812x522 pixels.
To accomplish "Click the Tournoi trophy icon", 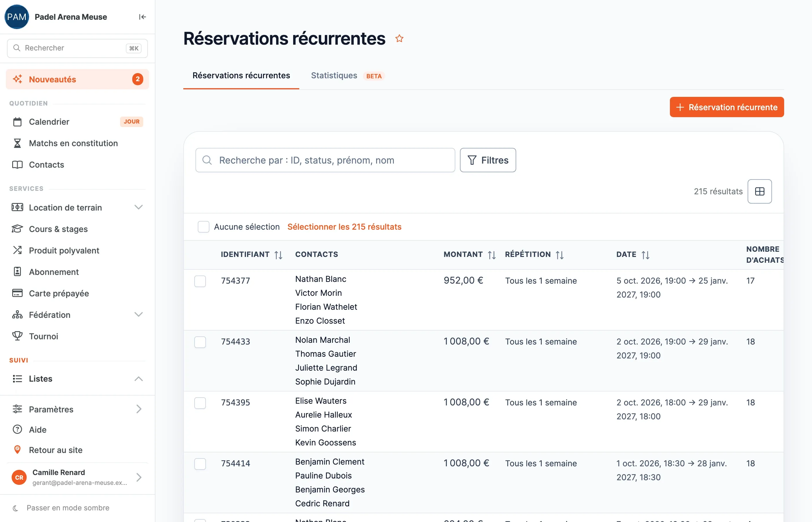I will pyautogui.click(x=17, y=336).
